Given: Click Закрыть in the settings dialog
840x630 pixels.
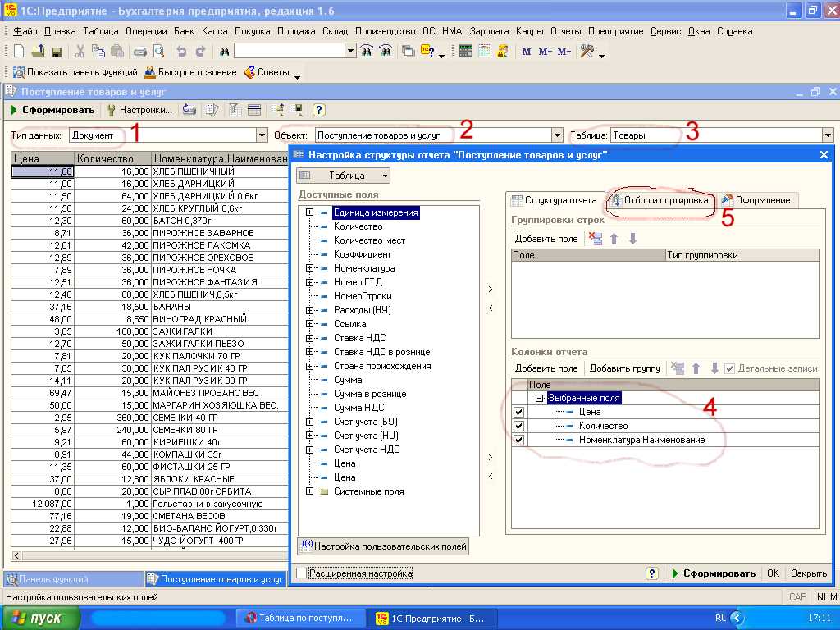Looking at the screenshot, I should [x=809, y=573].
